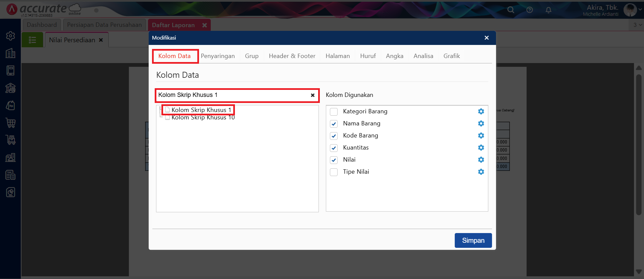Open settings gear for Nama Barang column
Viewport: 644px width, 279px height.
[481, 123]
